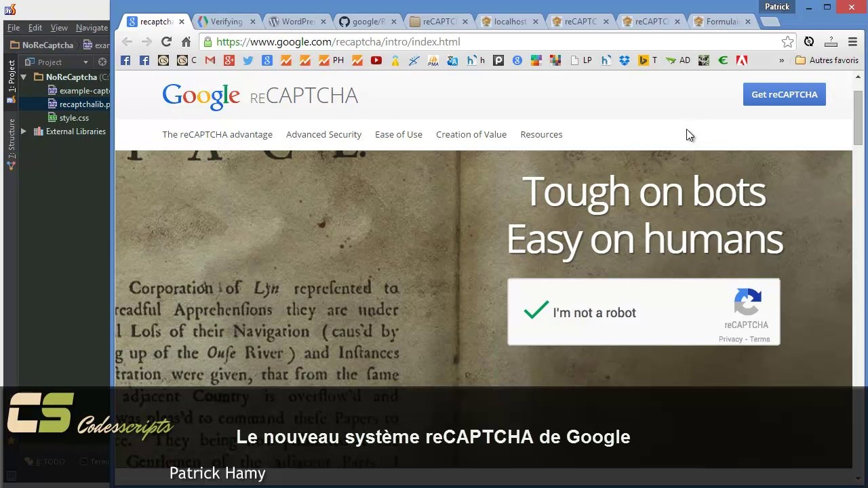Switch to the GitHub google/ReCAPTCHA tab
Image resolution: width=868 pixels, height=488 pixels.
[368, 22]
